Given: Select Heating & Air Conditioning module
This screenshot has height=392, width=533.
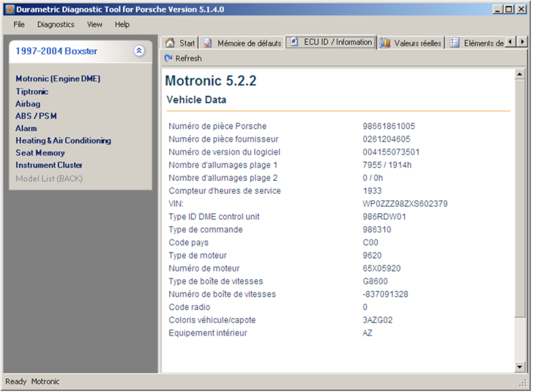Looking at the screenshot, I should pyautogui.click(x=63, y=140).
